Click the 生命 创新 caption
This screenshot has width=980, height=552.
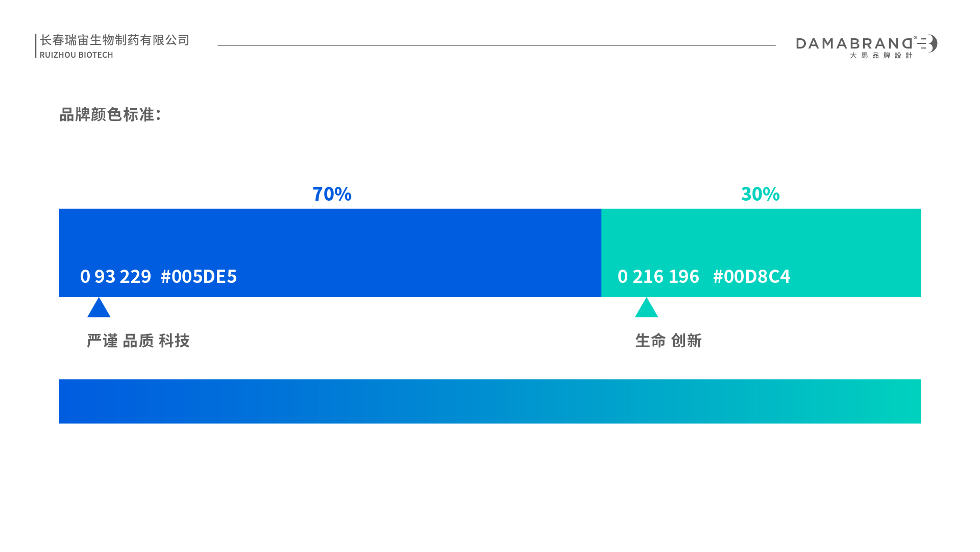pyautogui.click(x=669, y=341)
